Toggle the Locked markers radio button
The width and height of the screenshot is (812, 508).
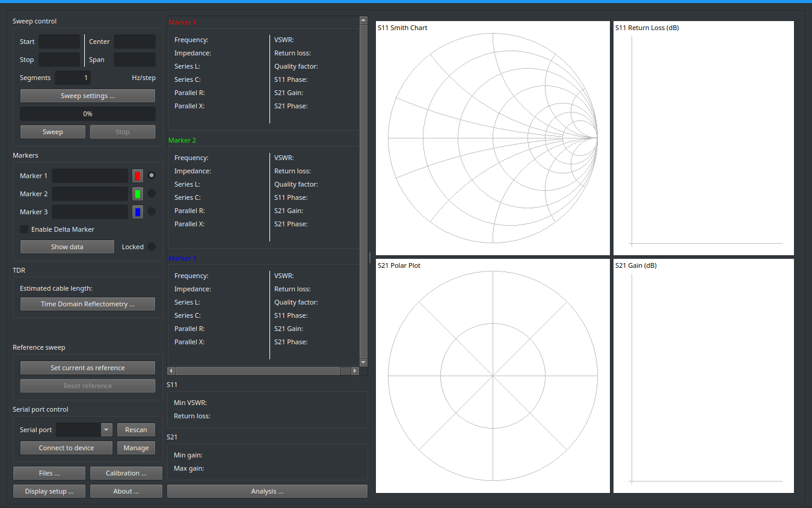tap(152, 246)
